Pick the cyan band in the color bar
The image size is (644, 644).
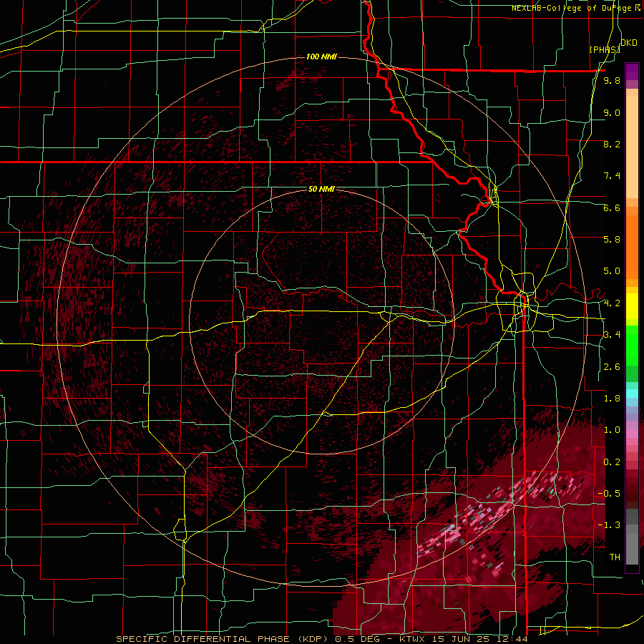click(x=632, y=394)
